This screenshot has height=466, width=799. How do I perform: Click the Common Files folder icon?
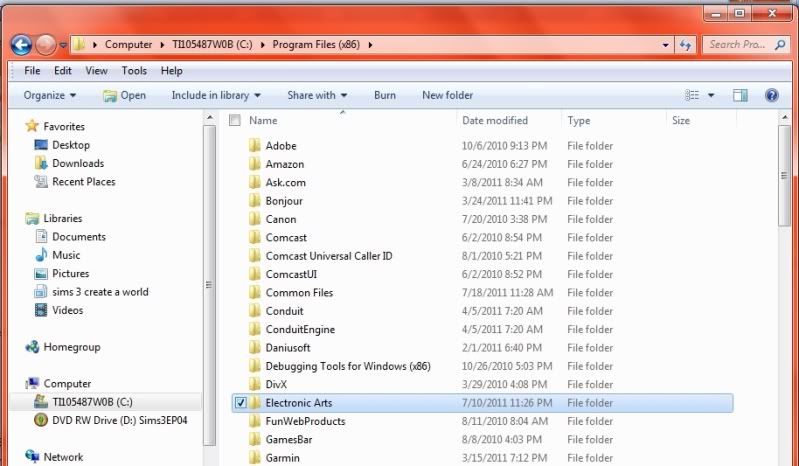255,292
